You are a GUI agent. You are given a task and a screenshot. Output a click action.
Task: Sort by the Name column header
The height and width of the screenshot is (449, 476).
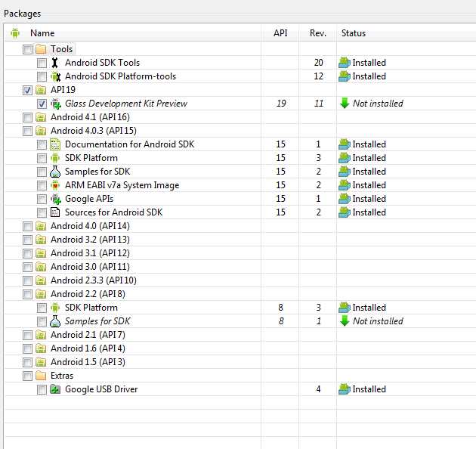tap(133, 33)
